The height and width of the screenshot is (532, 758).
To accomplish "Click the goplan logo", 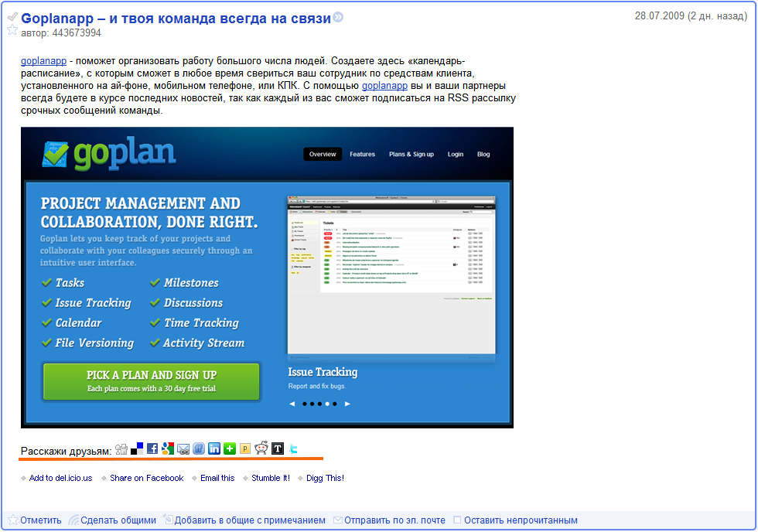I will point(109,155).
